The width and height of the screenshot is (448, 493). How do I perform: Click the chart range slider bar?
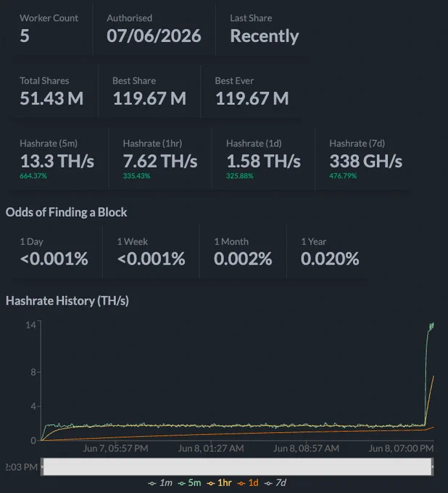[x=237, y=467]
